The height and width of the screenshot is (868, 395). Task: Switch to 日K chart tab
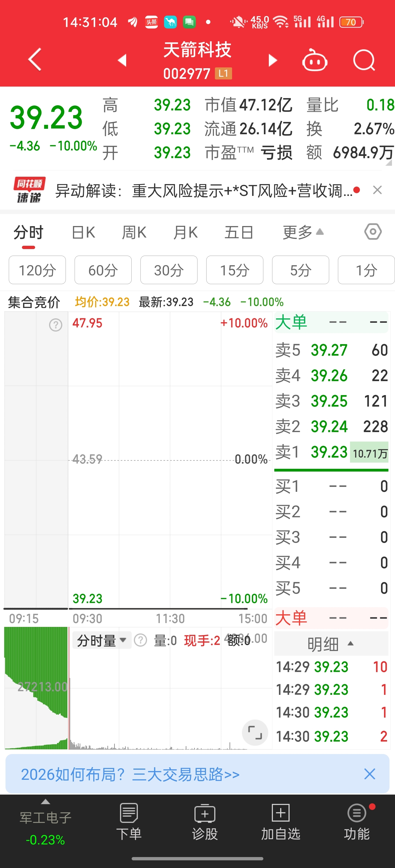pyautogui.click(x=83, y=233)
